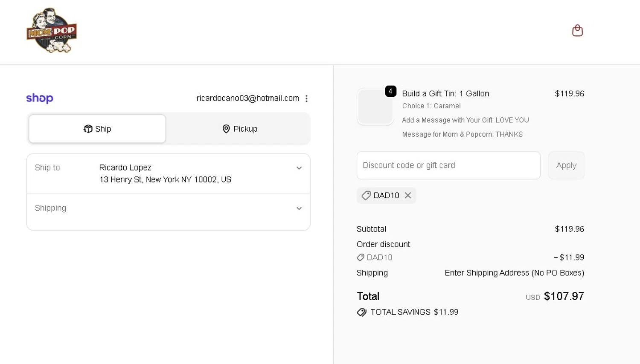The image size is (640, 364).
Task: Switch to the Pickup tab
Action: coord(240,129)
